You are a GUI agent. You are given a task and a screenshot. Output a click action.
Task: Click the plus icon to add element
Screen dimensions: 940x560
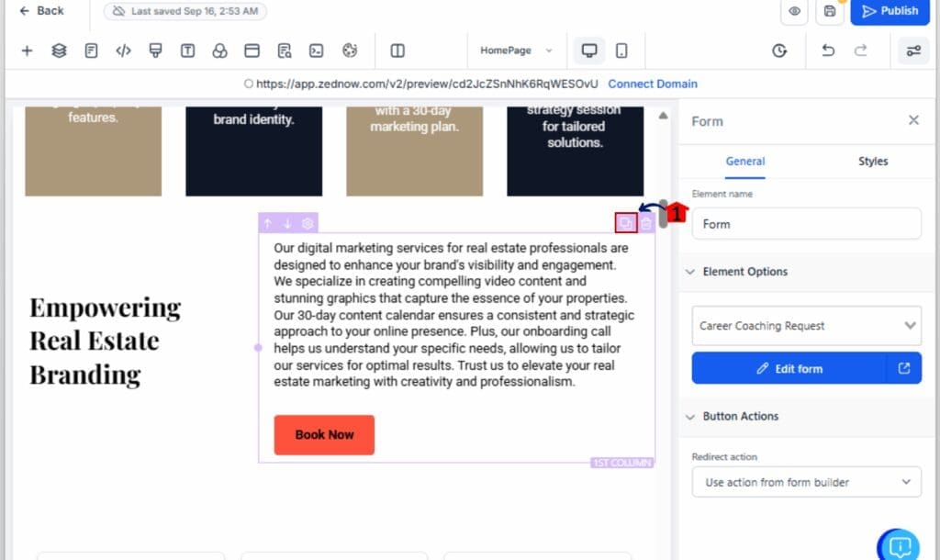pos(27,50)
